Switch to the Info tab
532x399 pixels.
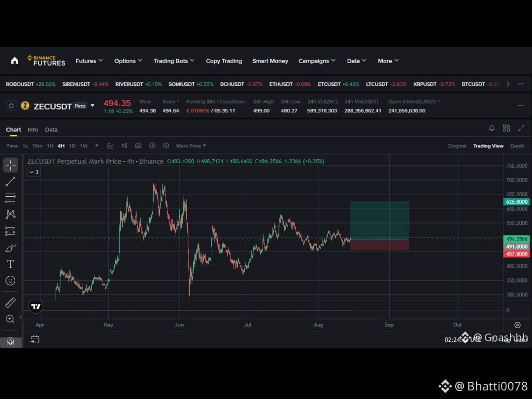tap(33, 130)
